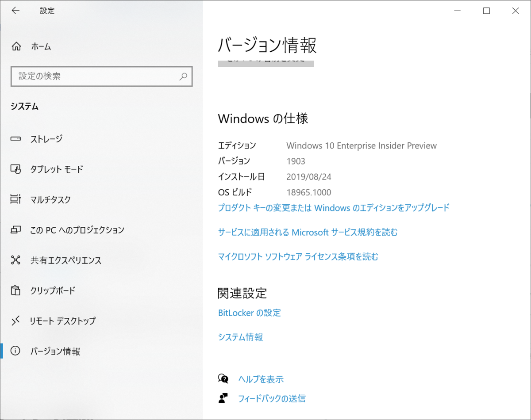The width and height of the screenshot is (531, 420).
Task: Click the about (バージョン情報) info icon
Action: click(16, 351)
